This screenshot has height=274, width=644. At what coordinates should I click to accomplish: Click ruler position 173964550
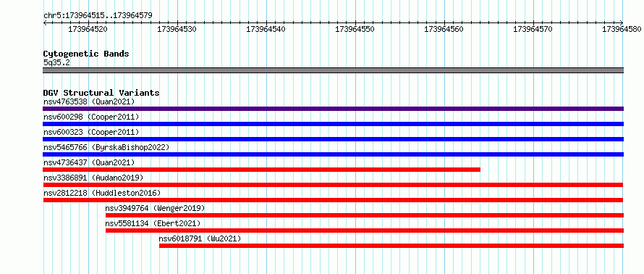pyautogui.click(x=355, y=29)
